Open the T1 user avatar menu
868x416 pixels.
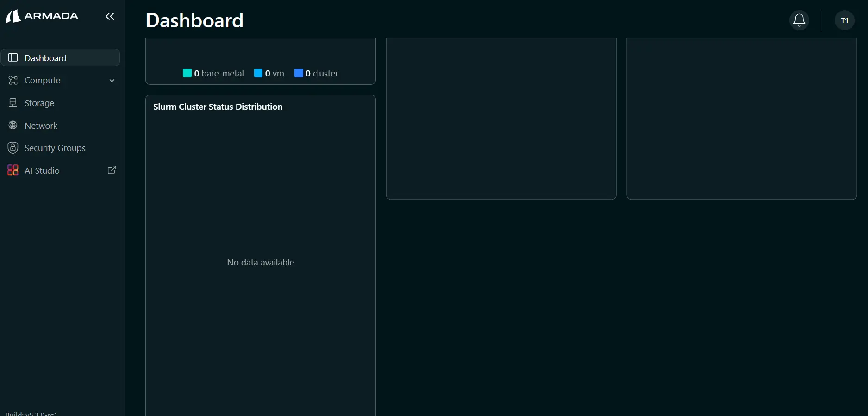tap(844, 20)
